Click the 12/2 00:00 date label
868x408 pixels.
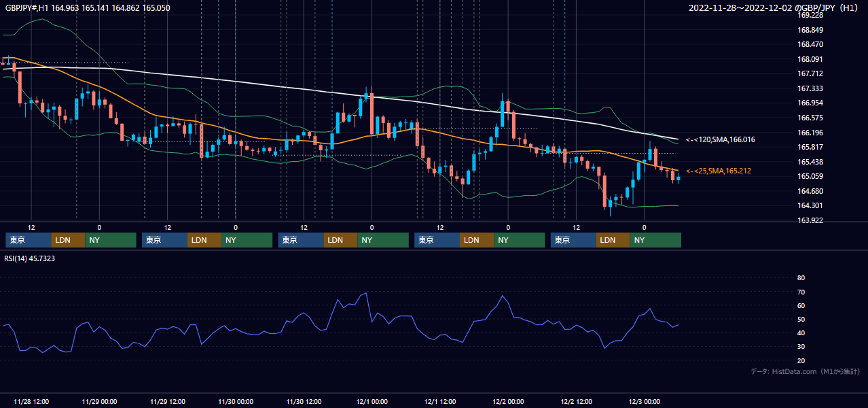[x=508, y=401]
